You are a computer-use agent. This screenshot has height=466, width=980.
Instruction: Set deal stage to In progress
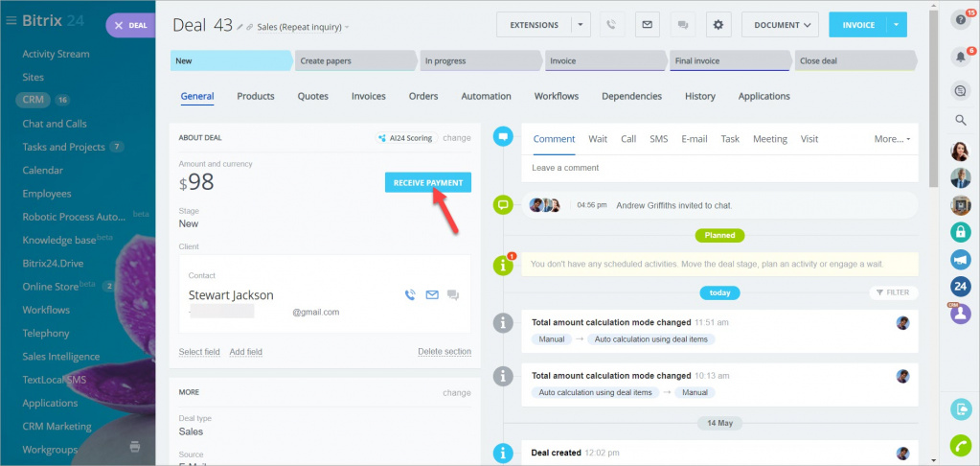click(x=481, y=60)
